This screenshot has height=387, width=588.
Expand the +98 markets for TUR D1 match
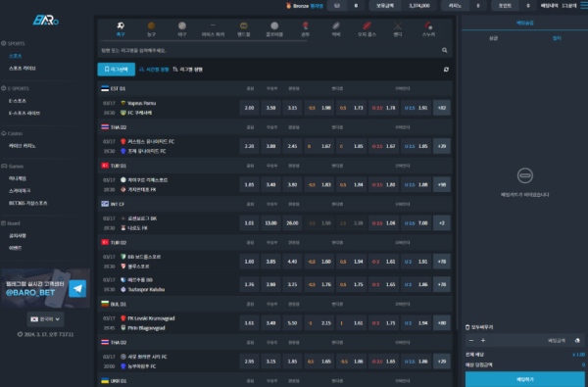tap(442, 184)
